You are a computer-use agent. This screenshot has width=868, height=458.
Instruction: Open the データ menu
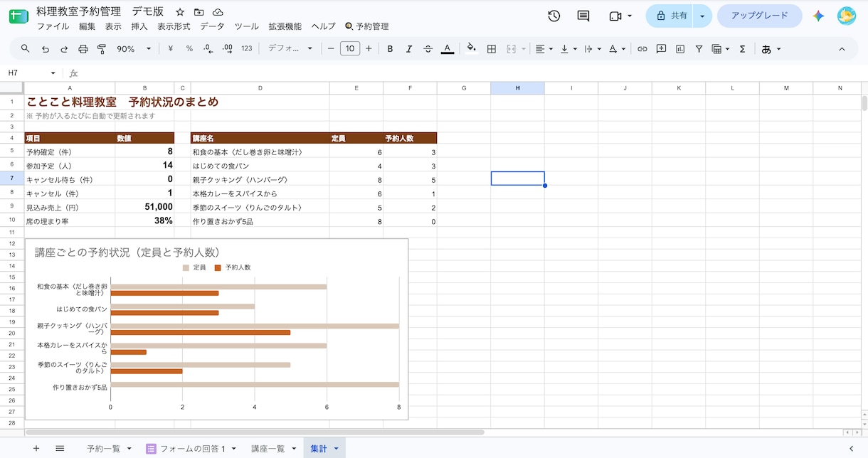pos(212,26)
